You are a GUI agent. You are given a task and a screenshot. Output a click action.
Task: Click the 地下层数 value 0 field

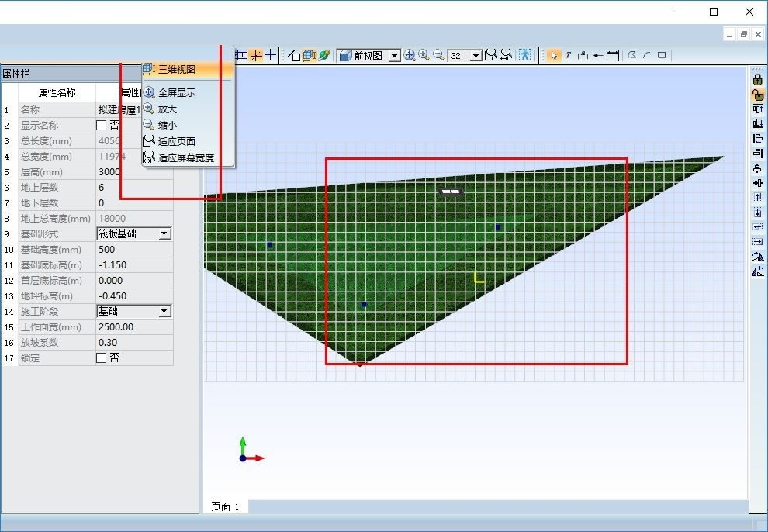point(134,203)
